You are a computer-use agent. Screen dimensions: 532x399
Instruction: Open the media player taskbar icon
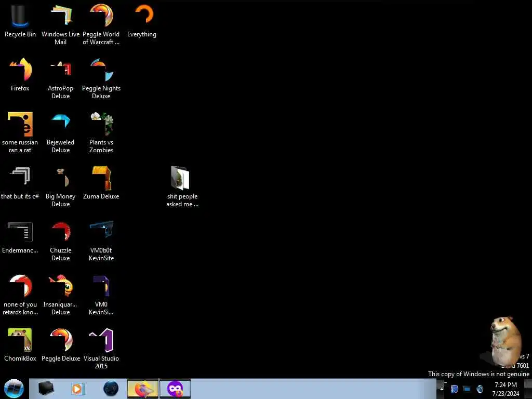tap(77, 389)
